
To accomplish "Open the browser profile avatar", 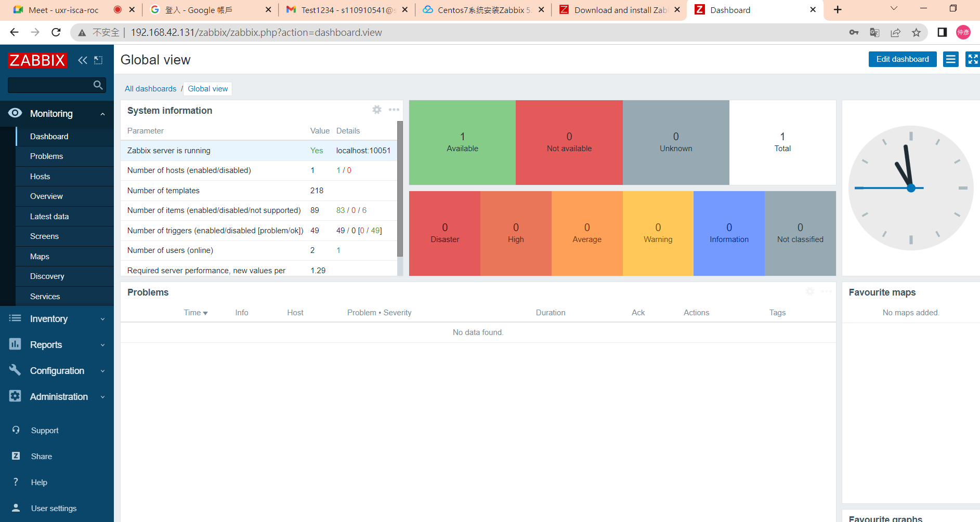I will point(963,33).
